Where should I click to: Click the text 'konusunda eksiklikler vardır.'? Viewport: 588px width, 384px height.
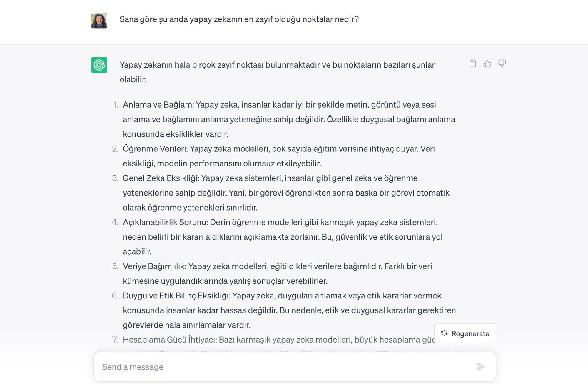[x=176, y=134]
